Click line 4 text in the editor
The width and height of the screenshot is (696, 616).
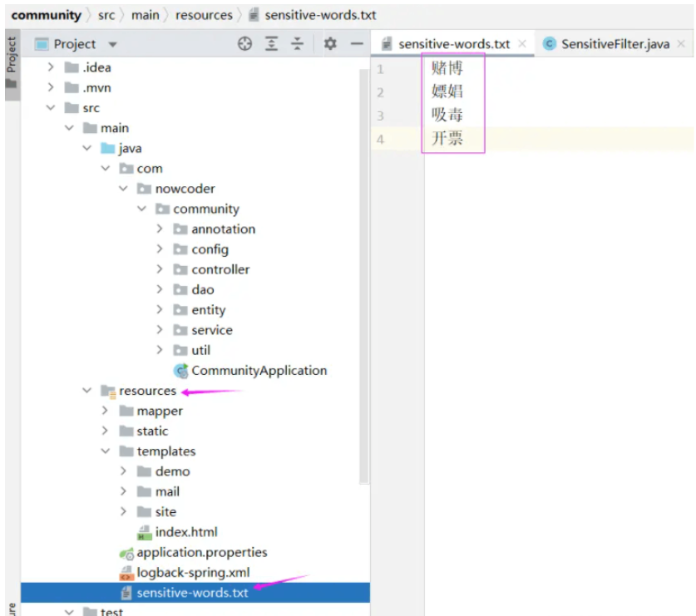[447, 139]
